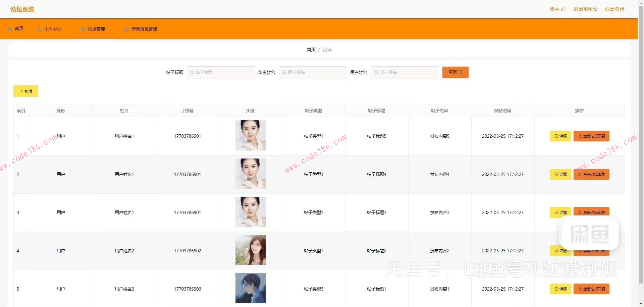Click the yellow 新增 add button
This screenshot has width=644, height=307.
26,91
